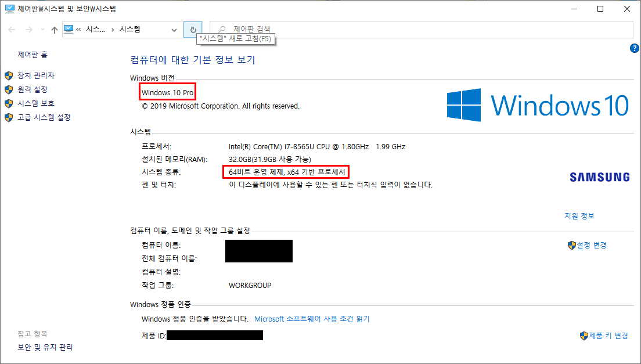Image resolution: width=641 pixels, height=364 pixels.
Task: Click the 시스... breadcrumb in the address bar
Action: point(95,29)
